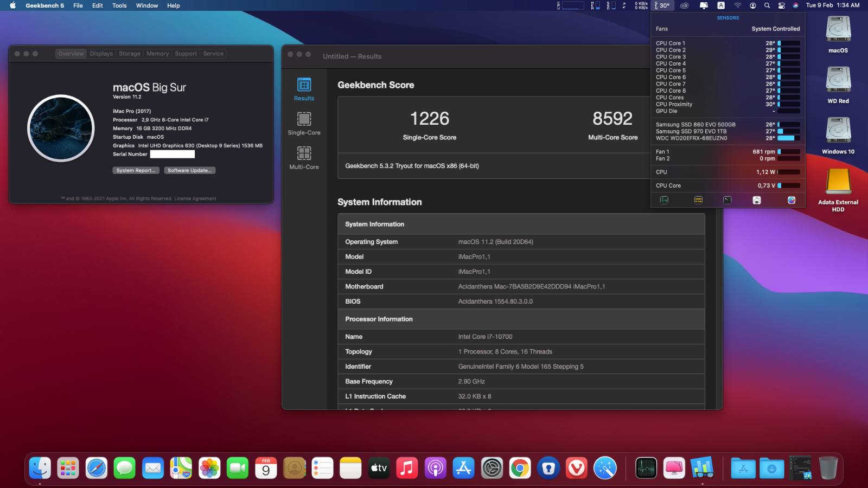Open App Store from the Dock

coord(463,468)
